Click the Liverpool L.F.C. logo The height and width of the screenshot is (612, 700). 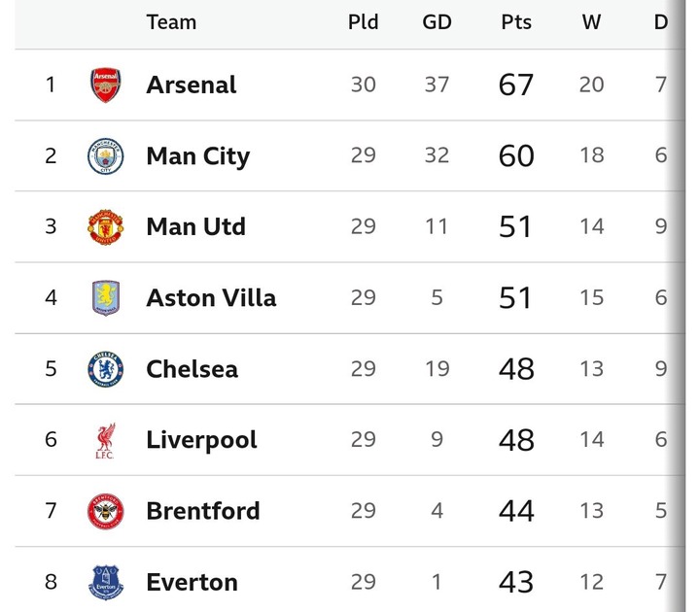pos(106,440)
